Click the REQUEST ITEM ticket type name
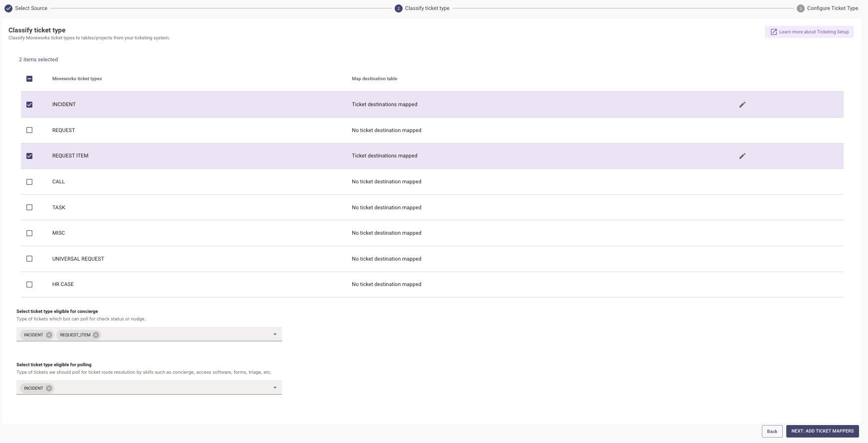868x443 pixels. (70, 156)
